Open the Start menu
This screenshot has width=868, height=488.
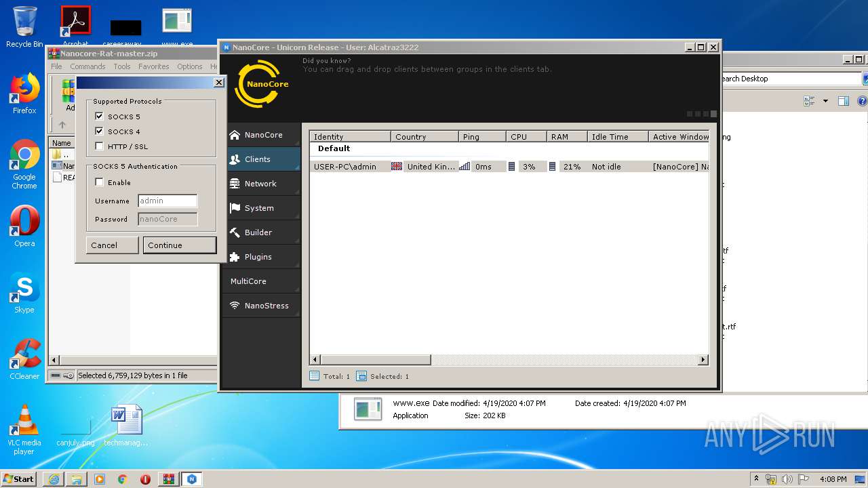click(19, 479)
